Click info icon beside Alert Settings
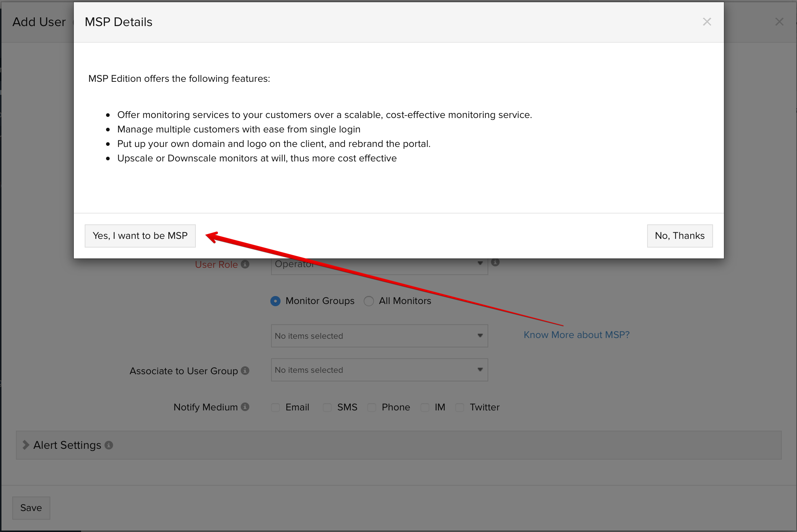Viewport: 797px width, 532px height. [x=109, y=445]
